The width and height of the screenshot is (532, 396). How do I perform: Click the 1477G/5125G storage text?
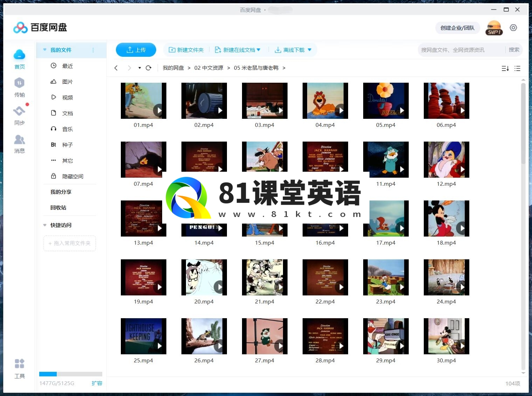(57, 383)
